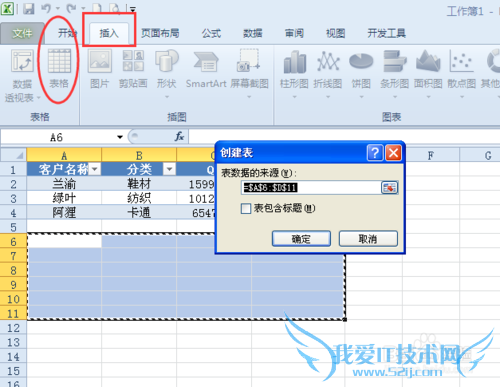Expand the 折线图 dropdown arrow
500x387 pixels.
pyautogui.click(x=328, y=97)
